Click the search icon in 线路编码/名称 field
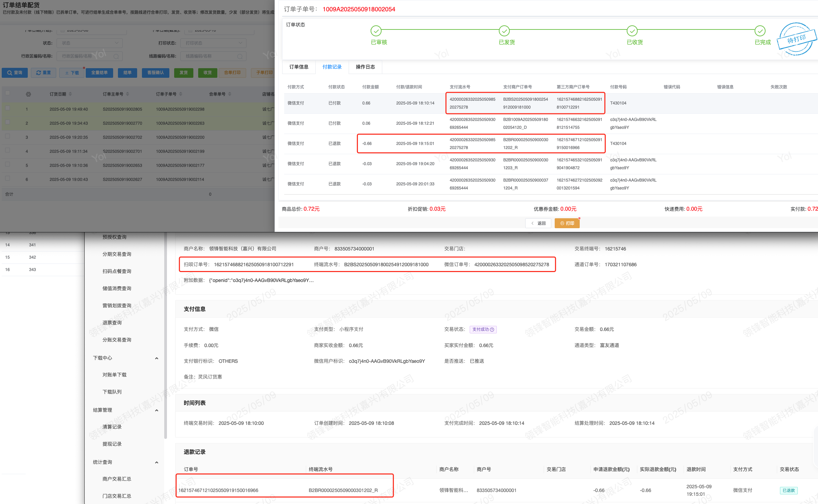The height and width of the screenshot is (504, 818). click(240, 57)
